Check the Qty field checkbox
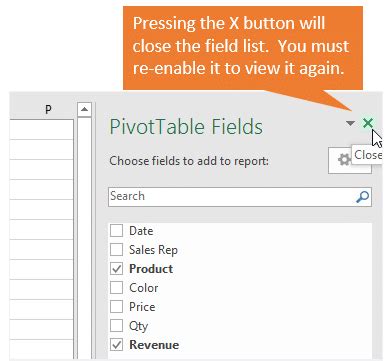 tap(116, 326)
